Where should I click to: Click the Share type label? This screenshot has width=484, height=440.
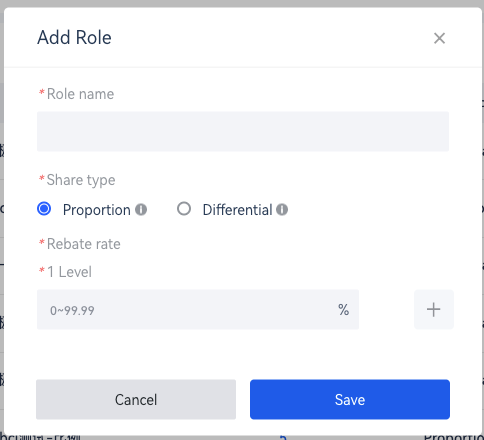(81, 180)
